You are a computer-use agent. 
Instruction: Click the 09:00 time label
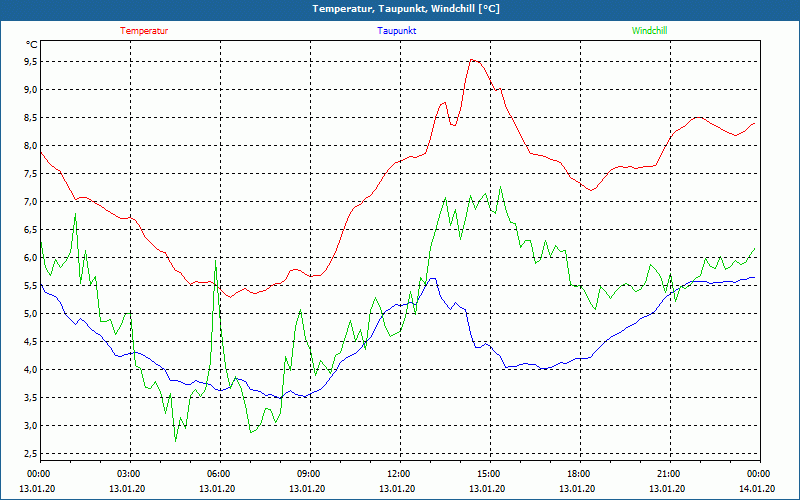(307, 474)
